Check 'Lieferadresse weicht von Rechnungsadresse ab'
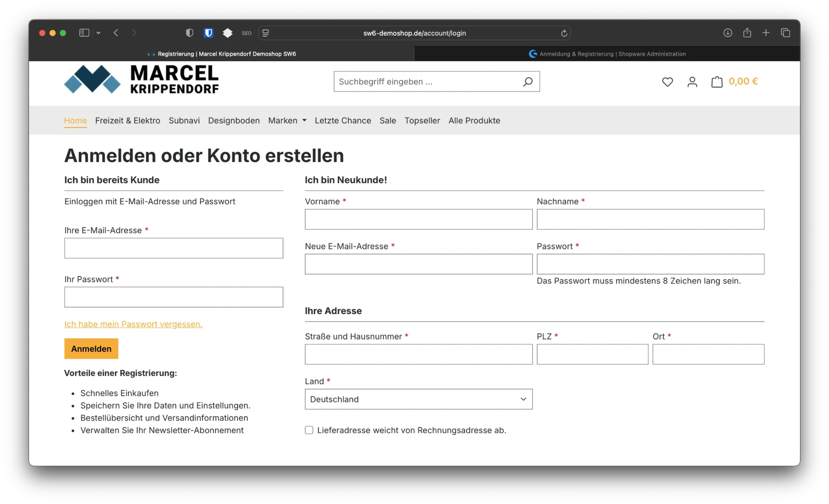 point(309,430)
